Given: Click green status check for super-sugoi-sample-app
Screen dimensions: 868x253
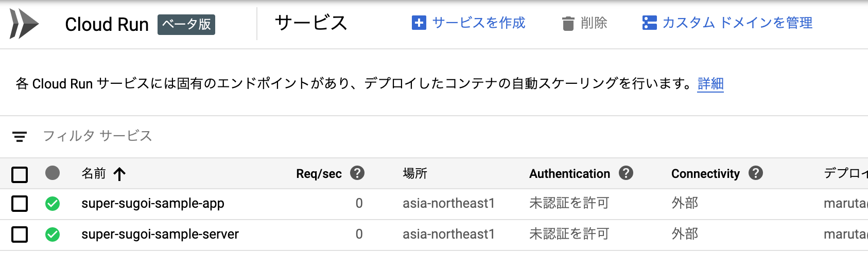Looking at the screenshot, I should click(53, 204).
